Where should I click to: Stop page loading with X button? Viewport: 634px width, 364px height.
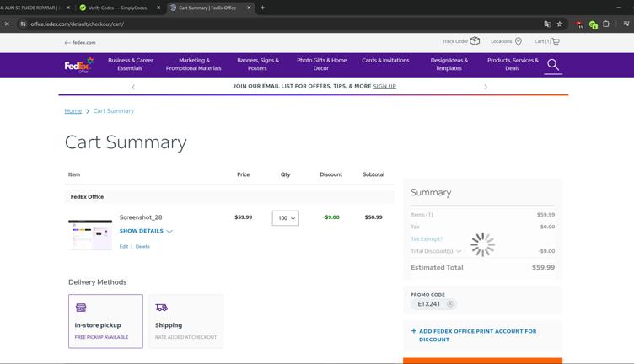(x=7, y=24)
